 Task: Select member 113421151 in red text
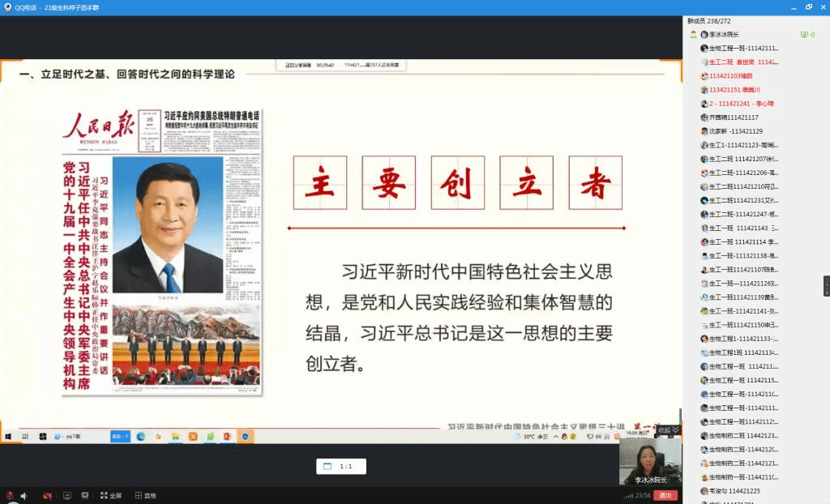tap(734, 90)
